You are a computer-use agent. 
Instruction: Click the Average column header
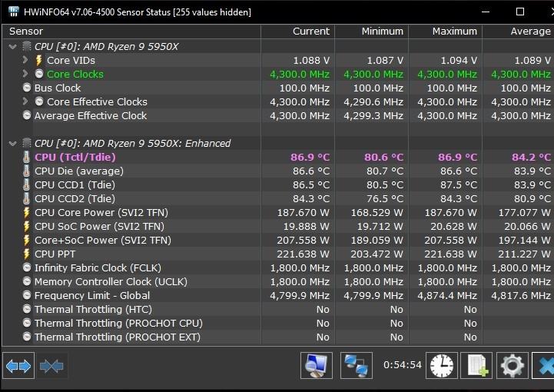pos(518,32)
